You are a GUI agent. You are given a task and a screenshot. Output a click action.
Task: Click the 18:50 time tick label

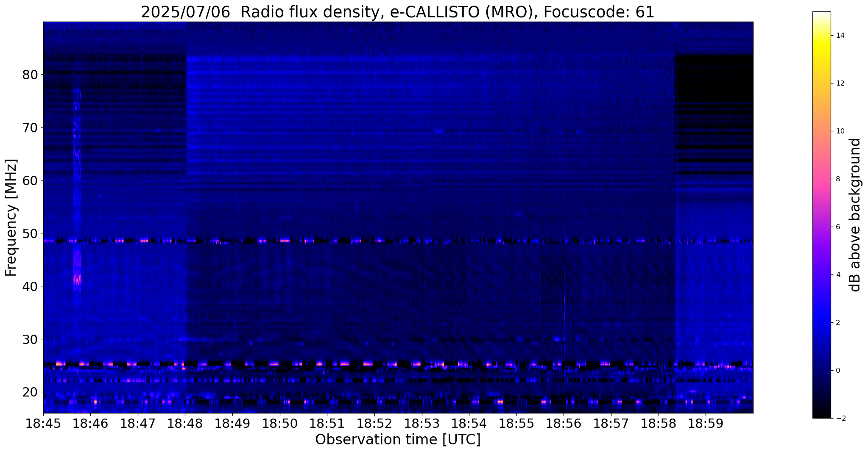[280, 423]
